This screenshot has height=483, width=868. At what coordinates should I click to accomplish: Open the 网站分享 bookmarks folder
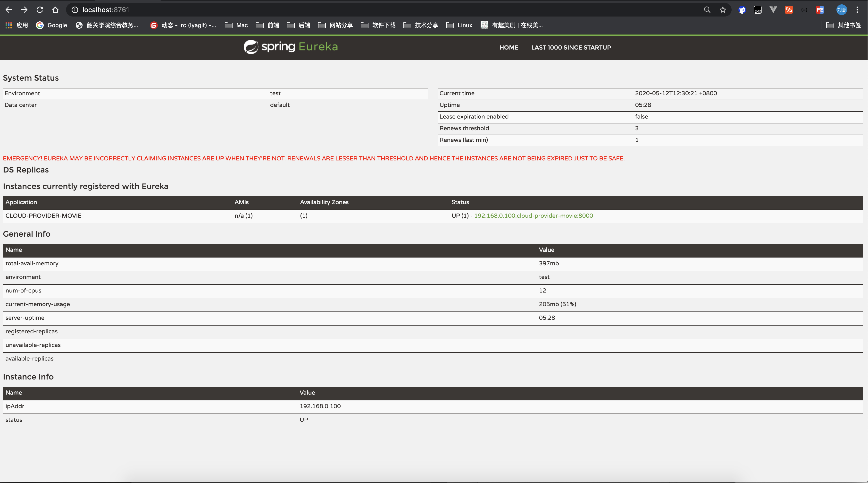(x=335, y=25)
